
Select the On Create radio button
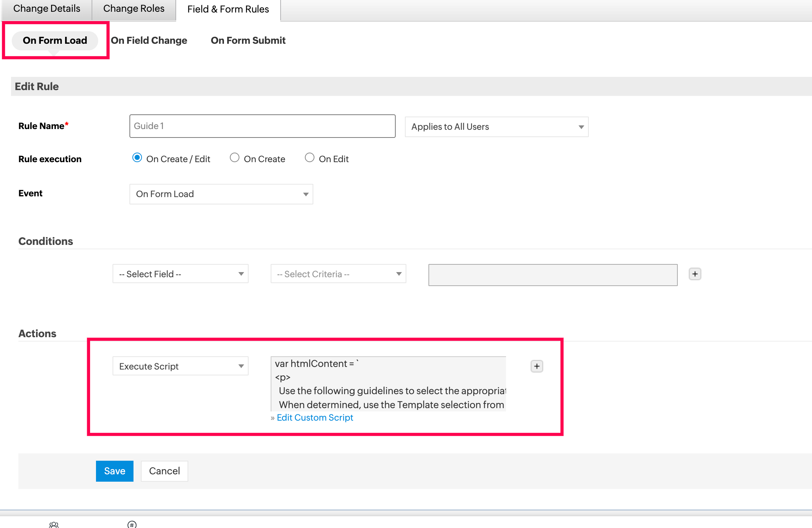coord(235,158)
